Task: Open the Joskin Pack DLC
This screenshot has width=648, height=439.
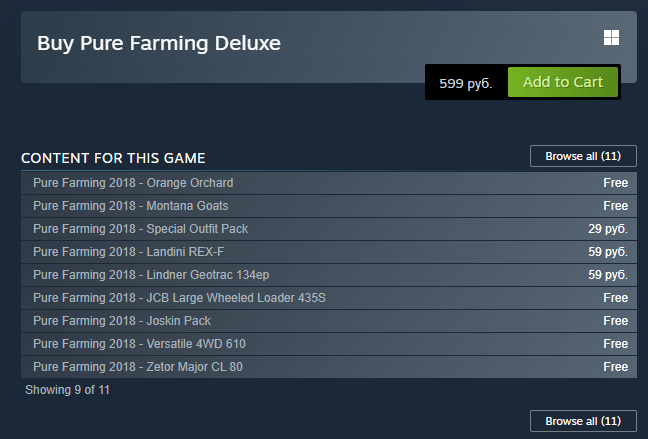Action: coord(122,321)
